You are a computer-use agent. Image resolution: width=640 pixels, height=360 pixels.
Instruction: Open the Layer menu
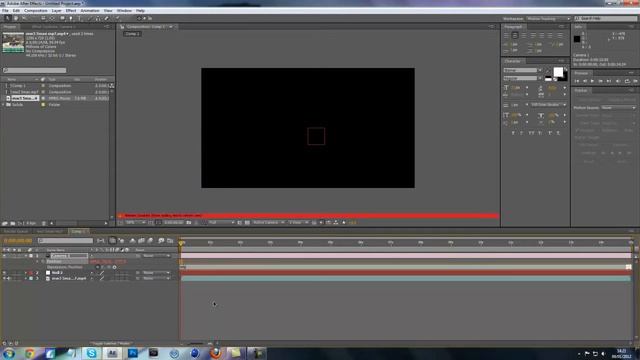tap(56, 11)
